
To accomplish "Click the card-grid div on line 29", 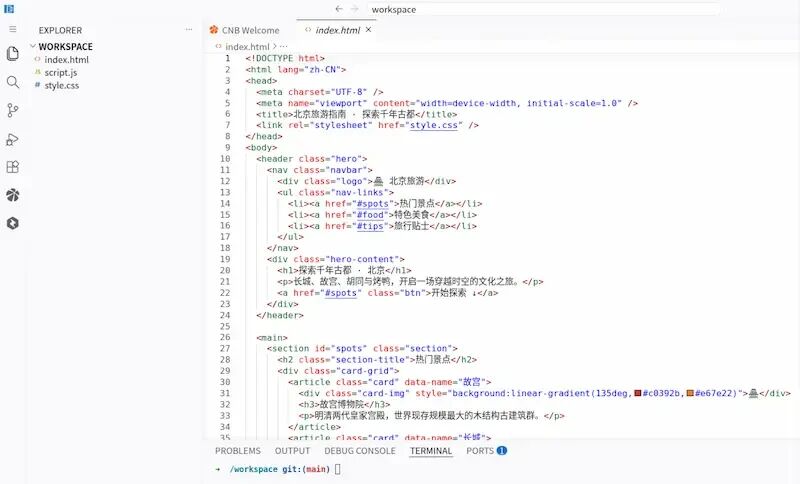I will coord(338,371).
